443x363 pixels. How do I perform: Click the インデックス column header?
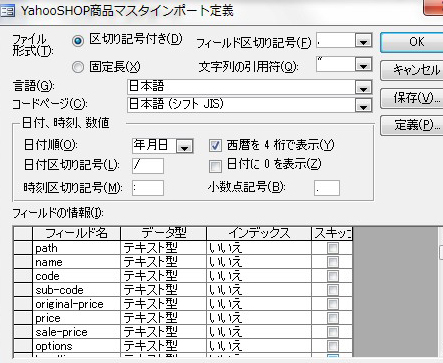click(x=259, y=233)
